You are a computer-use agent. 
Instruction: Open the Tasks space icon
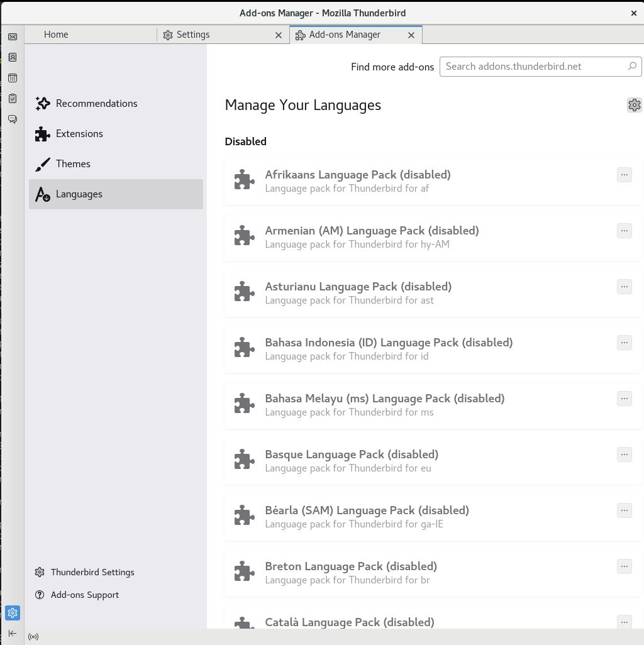coord(12,98)
